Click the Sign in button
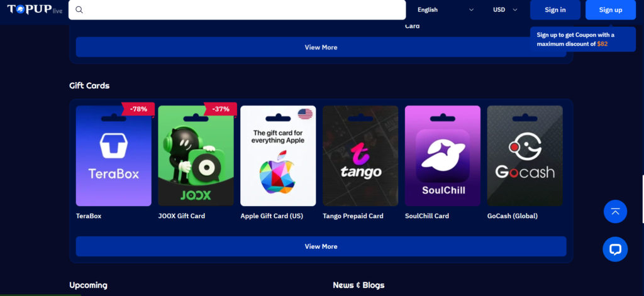The image size is (644, 296). 555,10
